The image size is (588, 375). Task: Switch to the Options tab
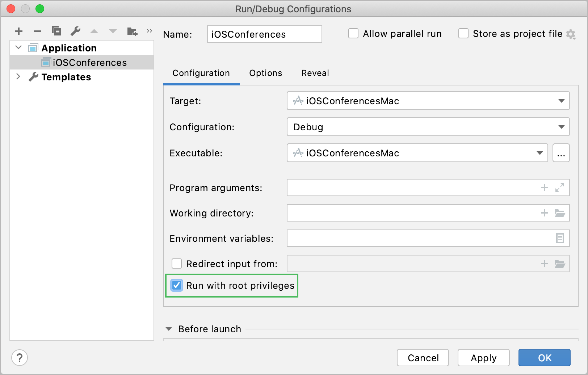point(265,73)
